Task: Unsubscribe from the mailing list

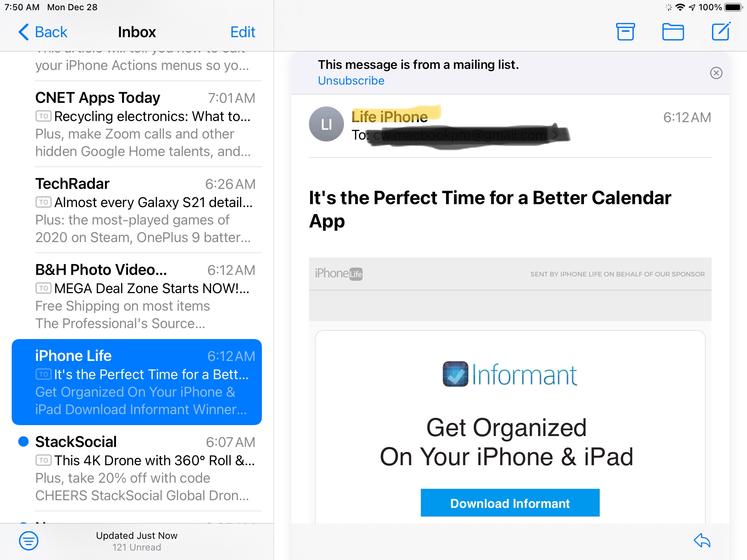Action: point(351,81)
